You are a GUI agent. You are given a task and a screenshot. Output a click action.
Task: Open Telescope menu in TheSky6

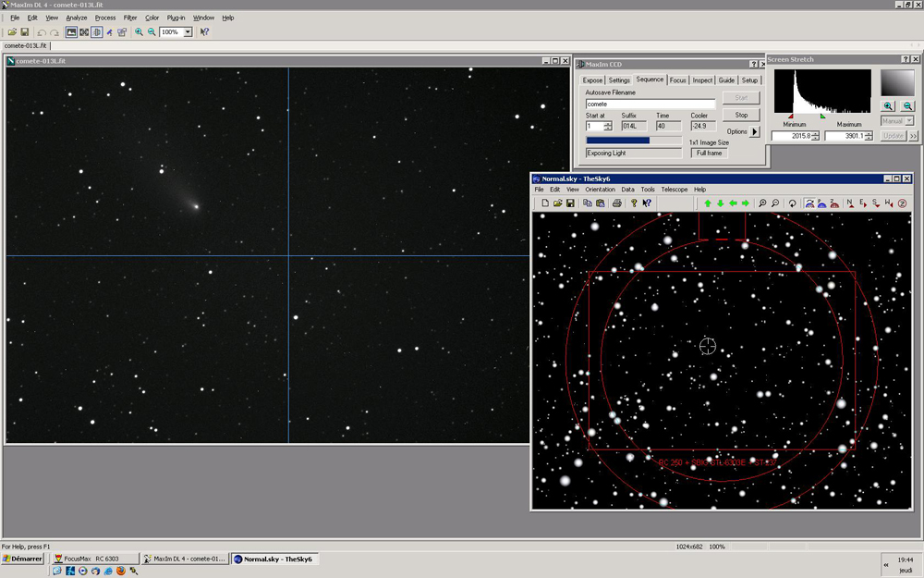click(675, 190)
